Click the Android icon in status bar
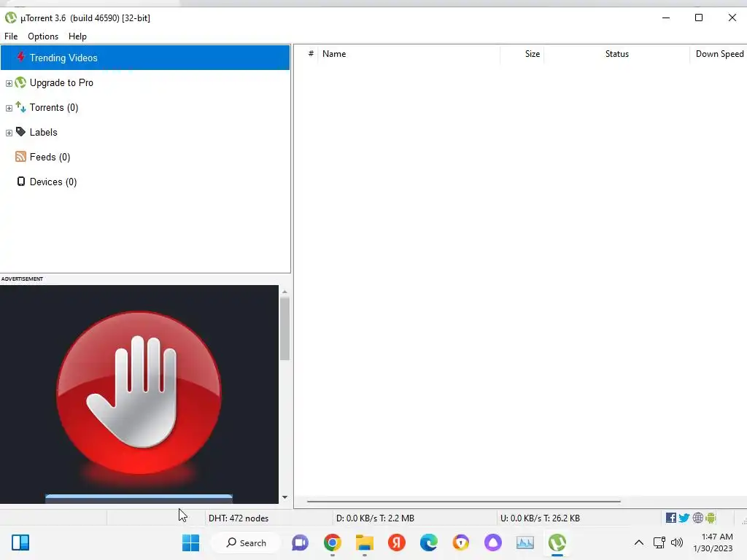Image resolution: width=747 pixels, height=560 pixels. [711, 518]
